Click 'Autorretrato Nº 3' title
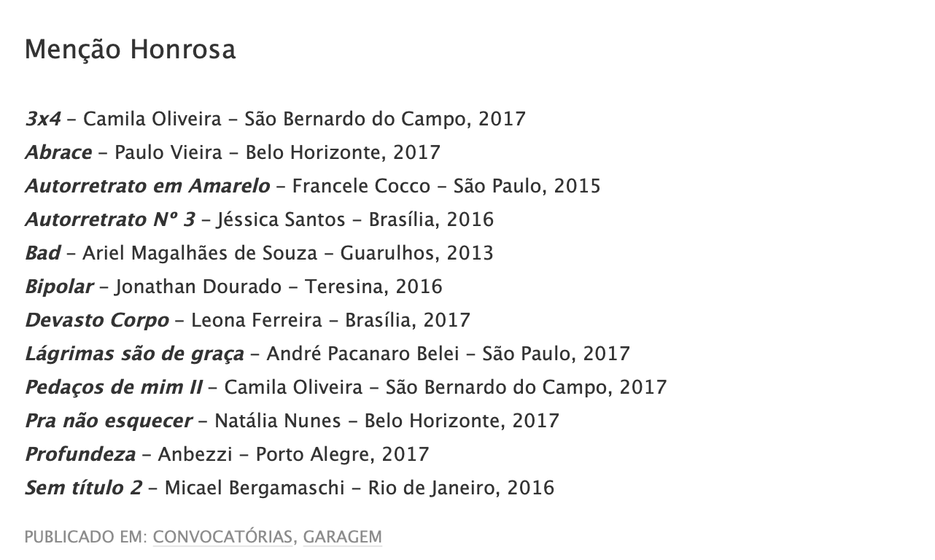The image size is (935, 560). coord(110,219)
